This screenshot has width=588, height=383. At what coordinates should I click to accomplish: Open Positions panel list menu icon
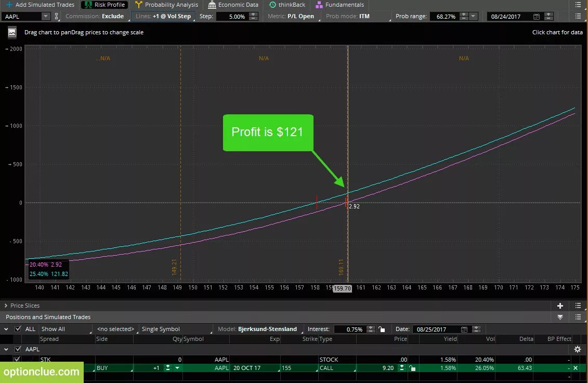pos(578,317)
